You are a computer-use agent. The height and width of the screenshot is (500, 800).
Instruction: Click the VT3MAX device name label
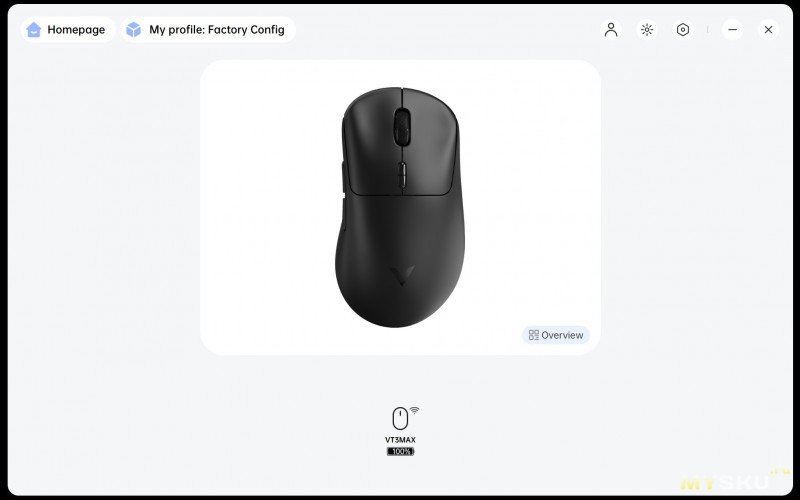401,440
